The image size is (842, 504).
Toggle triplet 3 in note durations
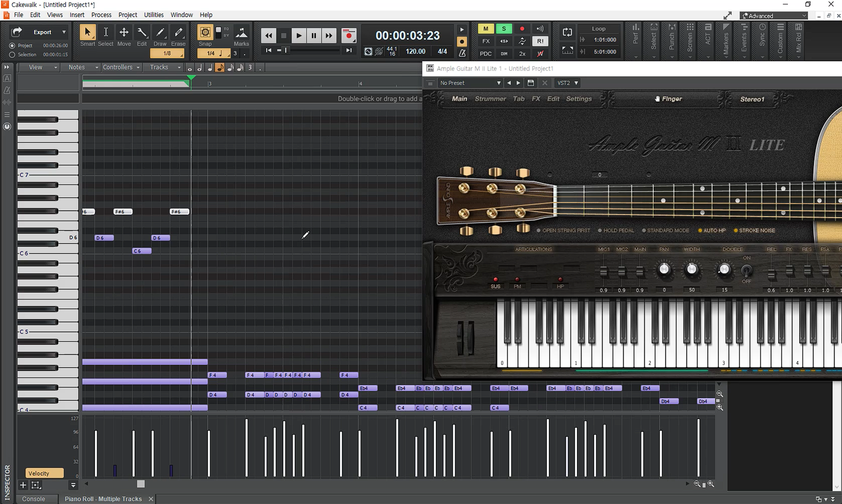click(x=250, y=68)
